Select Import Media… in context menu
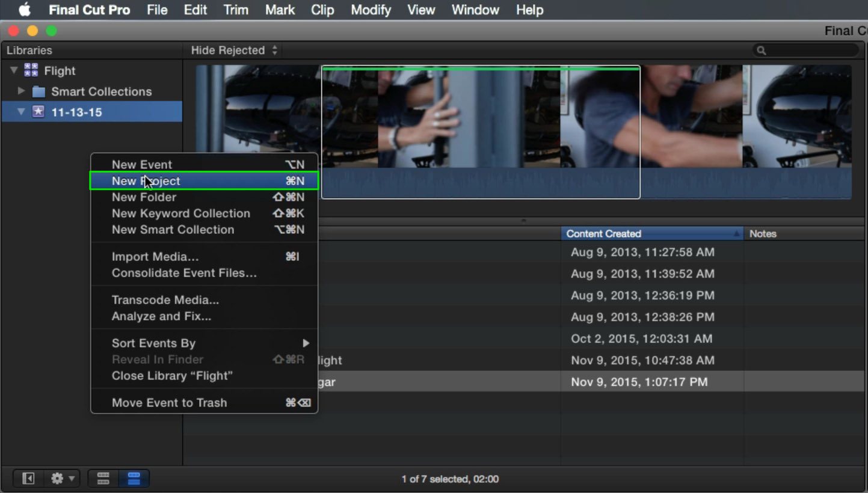Image resolution: width=868 pixels, height=493 pixels. coord(204,257)
